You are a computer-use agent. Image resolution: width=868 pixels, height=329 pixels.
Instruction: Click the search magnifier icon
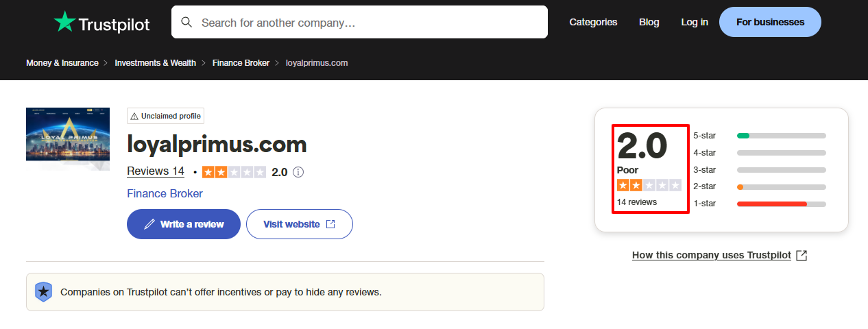pos(186,23)
